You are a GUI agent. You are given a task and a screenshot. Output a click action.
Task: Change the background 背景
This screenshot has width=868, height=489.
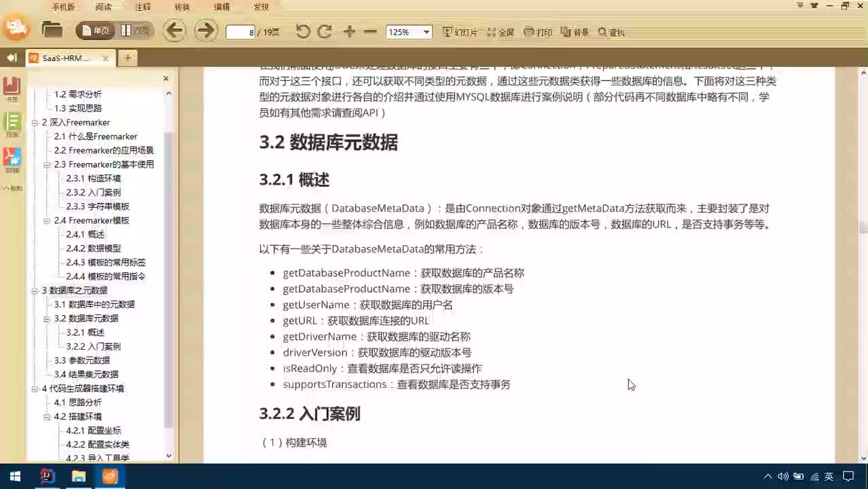(575, 32)
